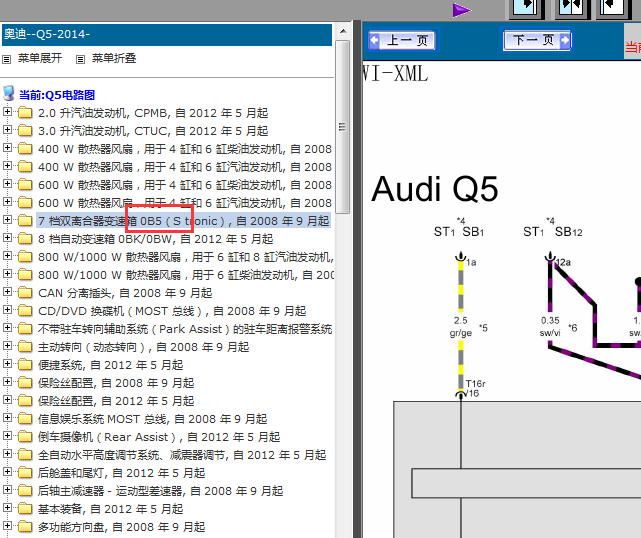The height and width of the screenshot is (538, 641).
Task: Click folder icon of 主动转向(动态转向)
Action: [25, 346]
